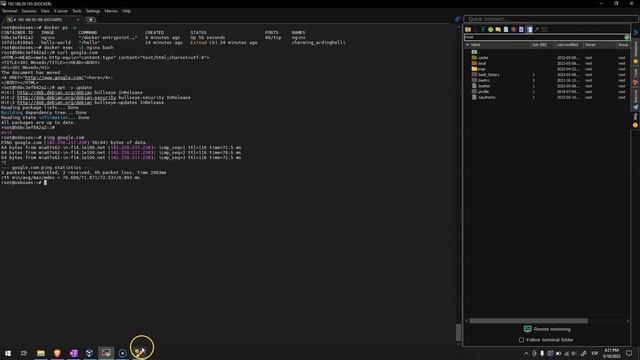Go to parent folder in SFTP toolbar
640x360 pixels.
tap(468, 29)
